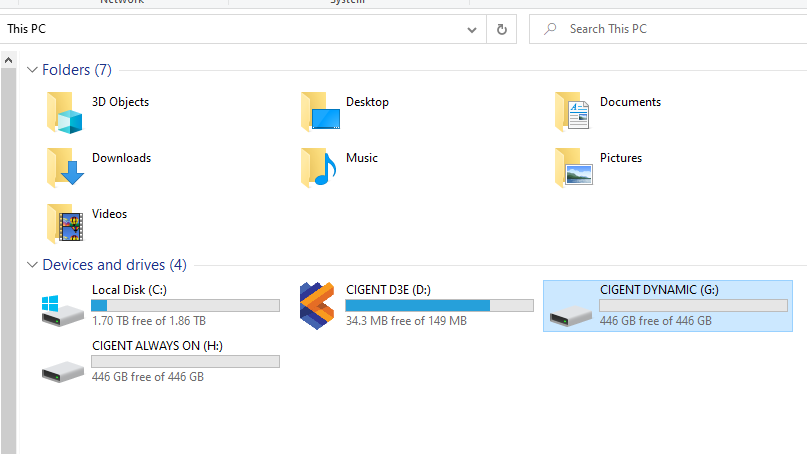Click the 'CIGENT D3E (D:)' name text

(389, 290)
